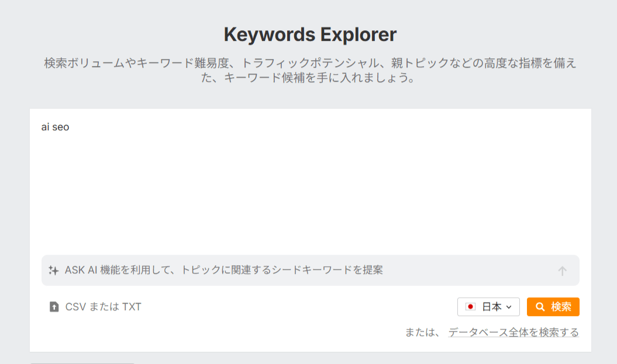This screenshot has height=364, width=617.
Task: Click the file upload icon beside CSV
Action: click(x=54, y=307)
